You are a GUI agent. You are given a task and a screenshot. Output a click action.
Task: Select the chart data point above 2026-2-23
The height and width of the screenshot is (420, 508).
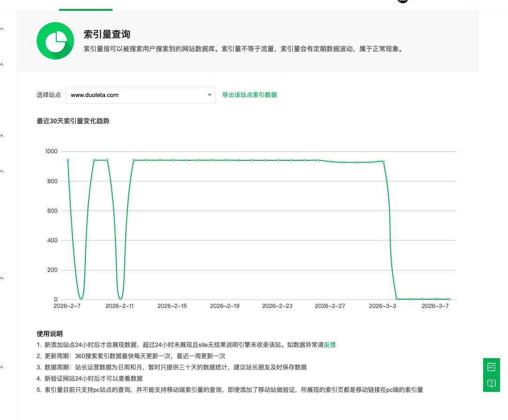coord(278,160)
